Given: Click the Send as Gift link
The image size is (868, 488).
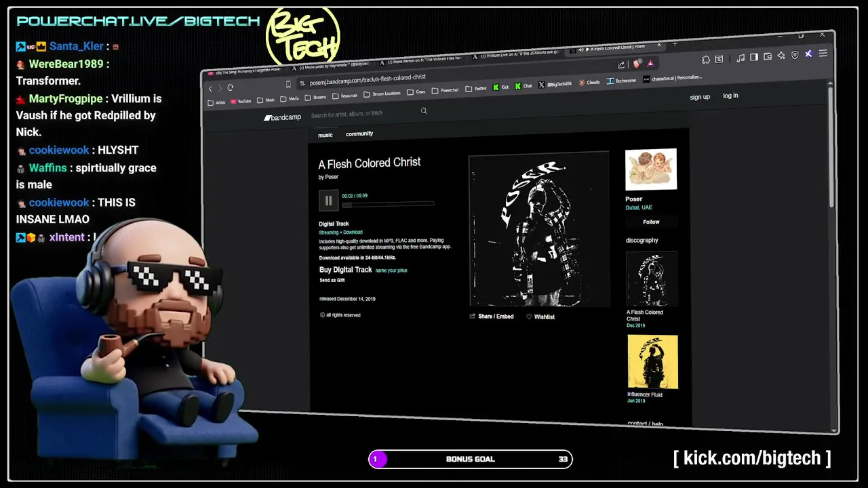Looking at the screenshot, I should 332,280.
